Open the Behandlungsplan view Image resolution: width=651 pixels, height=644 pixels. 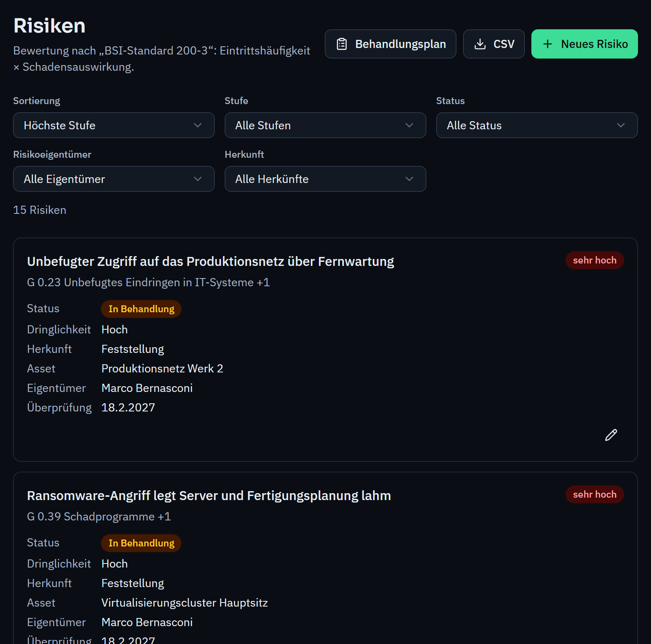coord(390,44)
